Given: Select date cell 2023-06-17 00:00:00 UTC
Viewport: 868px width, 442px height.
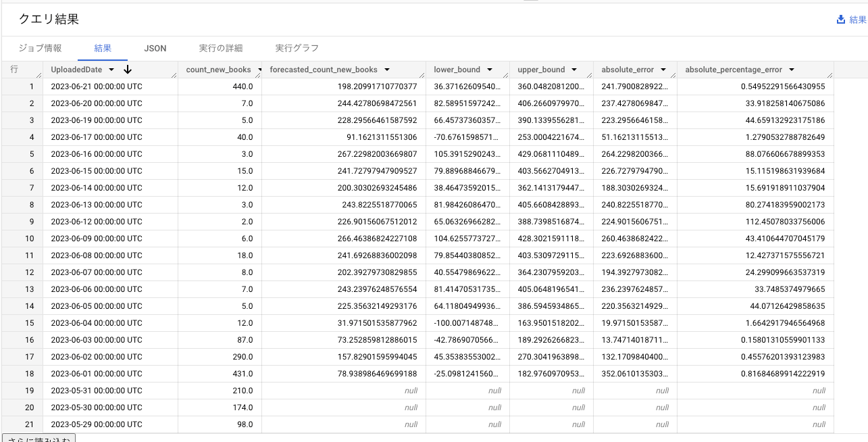Looking at the screenshot, I should click(x=97, y=137).
